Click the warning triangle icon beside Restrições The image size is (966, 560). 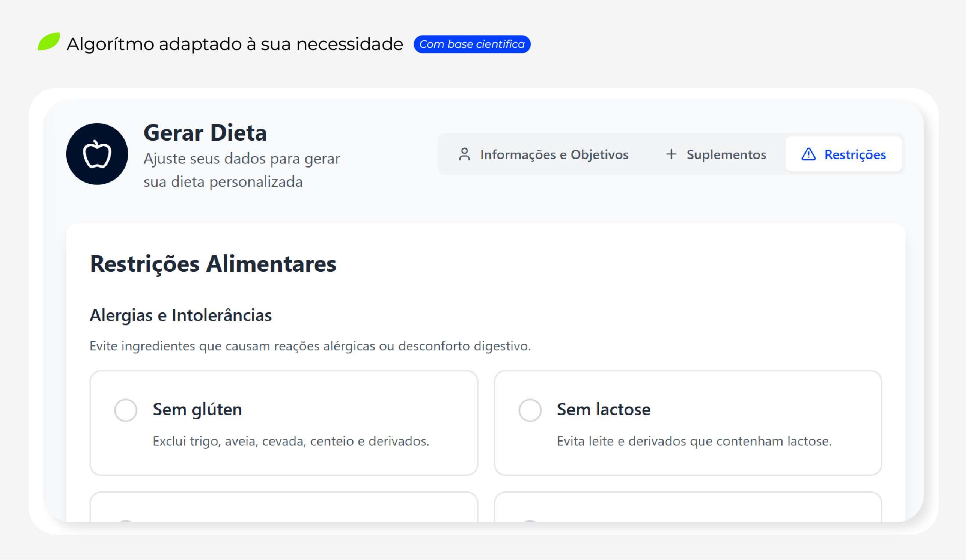(808, 154)
